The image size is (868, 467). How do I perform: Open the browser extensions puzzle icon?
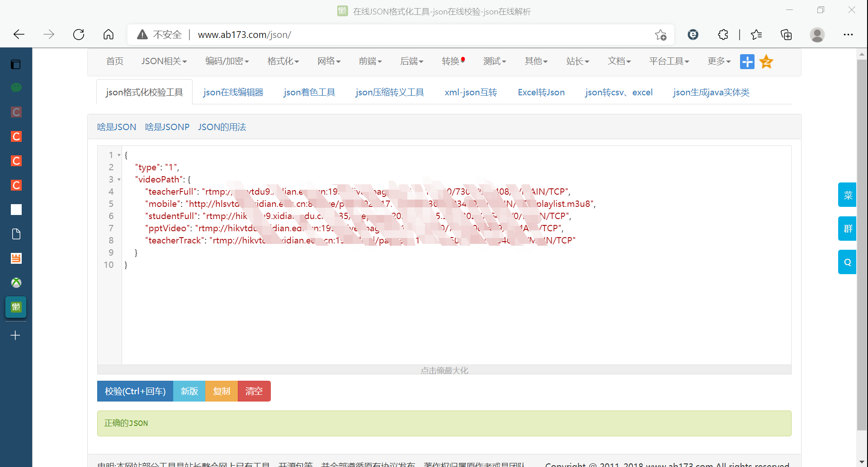click(x=723, y=34)
